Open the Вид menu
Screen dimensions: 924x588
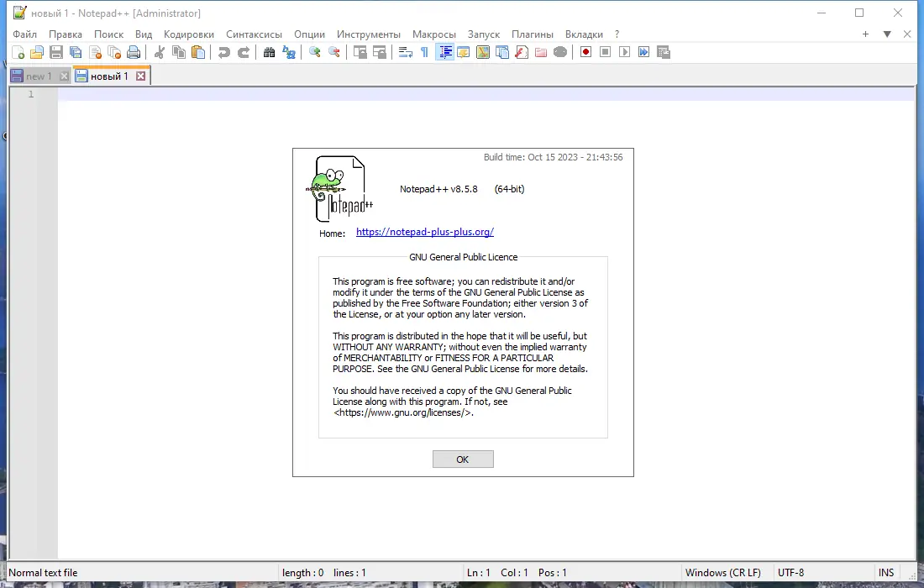144,34
